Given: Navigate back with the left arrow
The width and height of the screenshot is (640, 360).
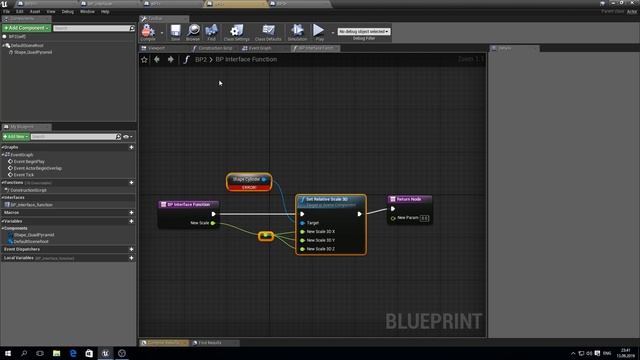Looking at the screenshot, I should click(157, 60).
